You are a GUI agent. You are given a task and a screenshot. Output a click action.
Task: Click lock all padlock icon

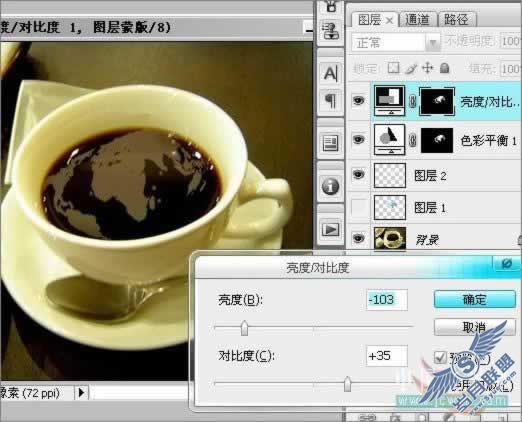[444, 68]
